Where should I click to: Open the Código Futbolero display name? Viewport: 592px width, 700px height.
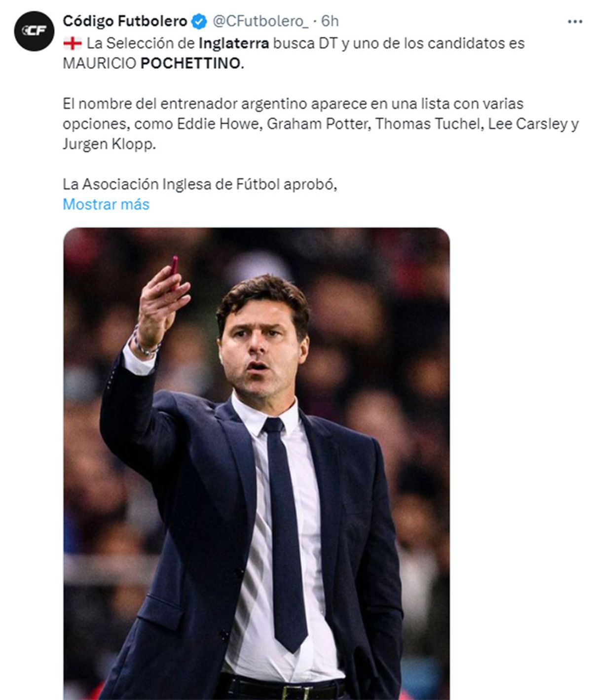[x=125, y=21]
